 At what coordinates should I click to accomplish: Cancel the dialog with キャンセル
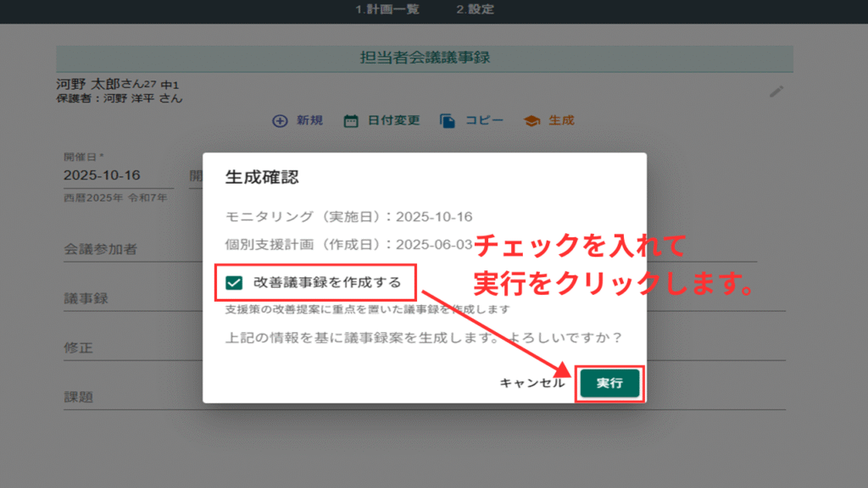(x=531, y=383)
